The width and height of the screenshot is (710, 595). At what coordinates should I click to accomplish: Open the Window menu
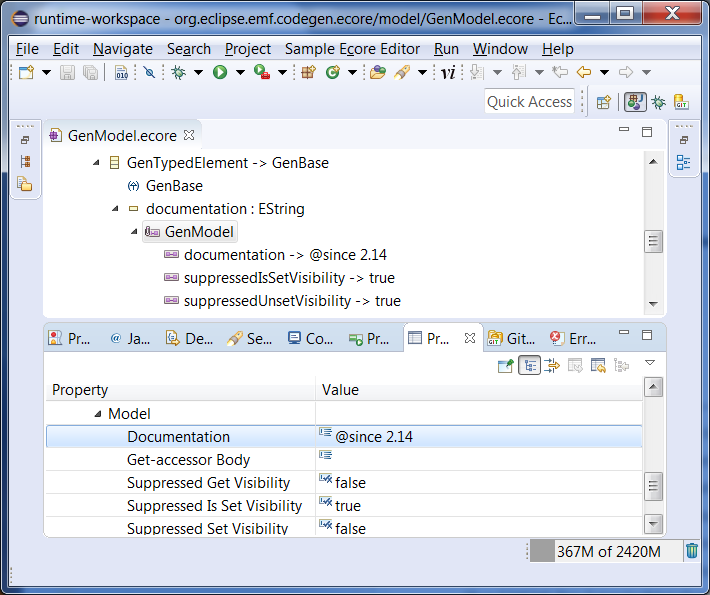coord(500,49)
